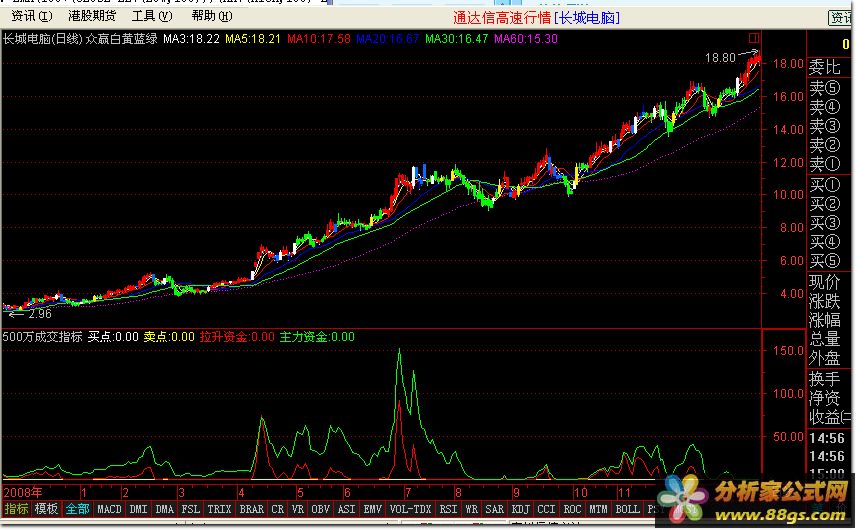
Task: Click the 卖① row in quote panel
Action: tap(825, 163)
